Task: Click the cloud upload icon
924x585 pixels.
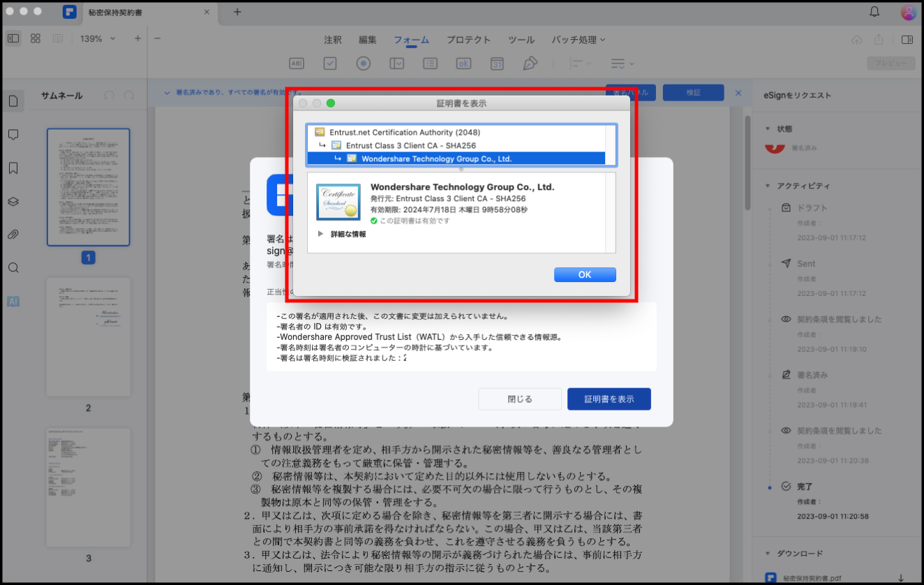Action: [856, 40]
